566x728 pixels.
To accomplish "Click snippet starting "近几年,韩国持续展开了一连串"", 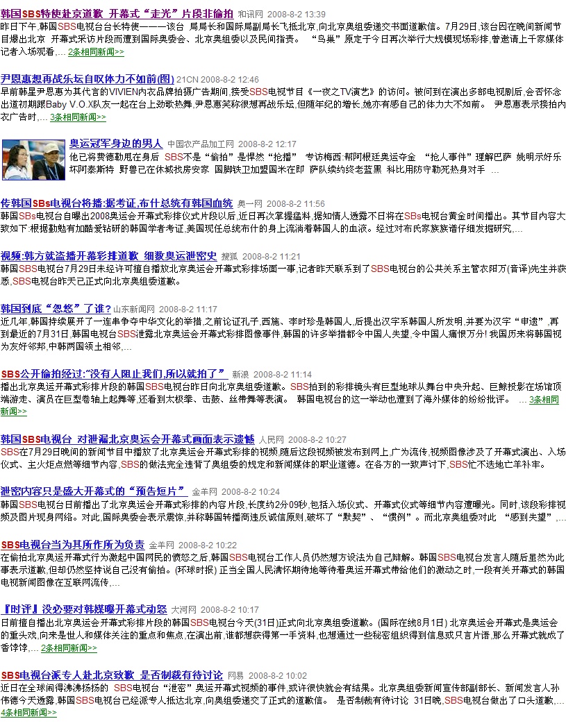I will click(281, 335).
